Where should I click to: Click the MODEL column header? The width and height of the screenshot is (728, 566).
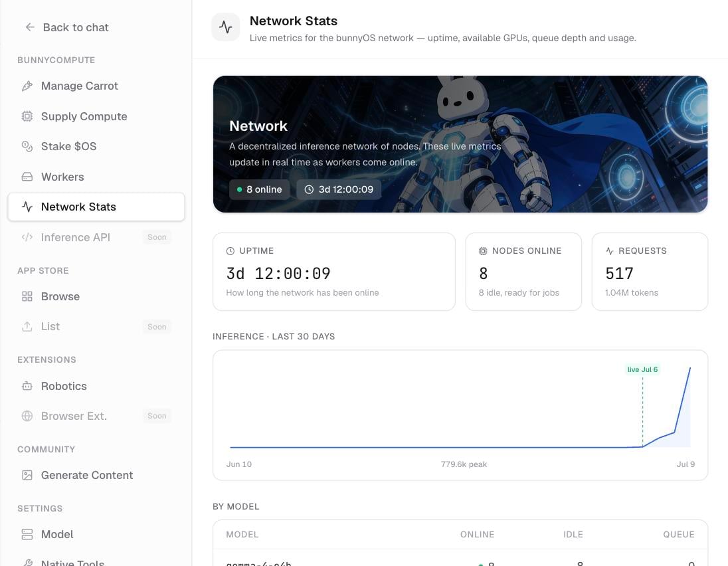[x=242, y=534]
